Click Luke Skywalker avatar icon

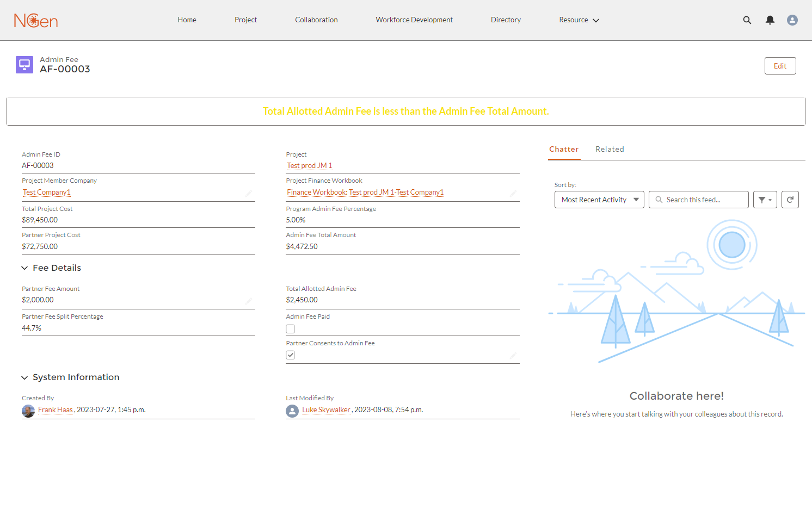pyautogui.click(x=292, y=411)
